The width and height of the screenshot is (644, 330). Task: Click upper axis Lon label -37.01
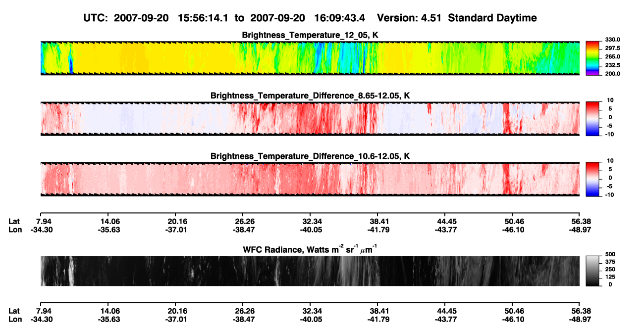tap(177, 230)
